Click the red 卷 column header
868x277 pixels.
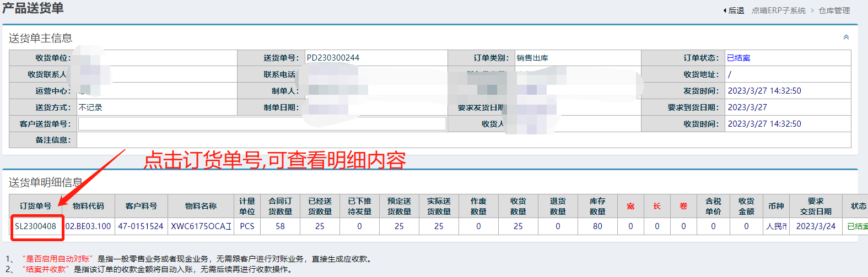[683, 206]
